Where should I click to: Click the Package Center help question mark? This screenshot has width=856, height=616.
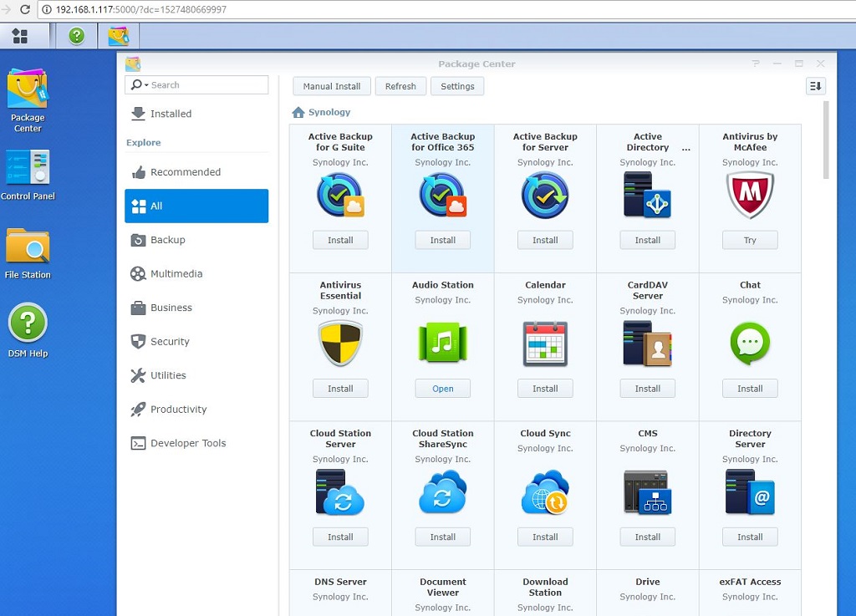click(756, 64)
